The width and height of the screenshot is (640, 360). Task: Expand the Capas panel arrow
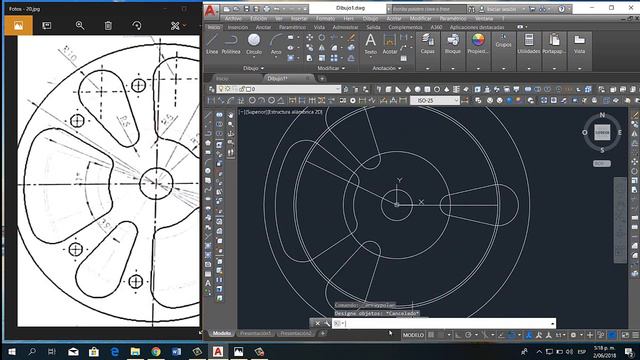pos(428,69)
